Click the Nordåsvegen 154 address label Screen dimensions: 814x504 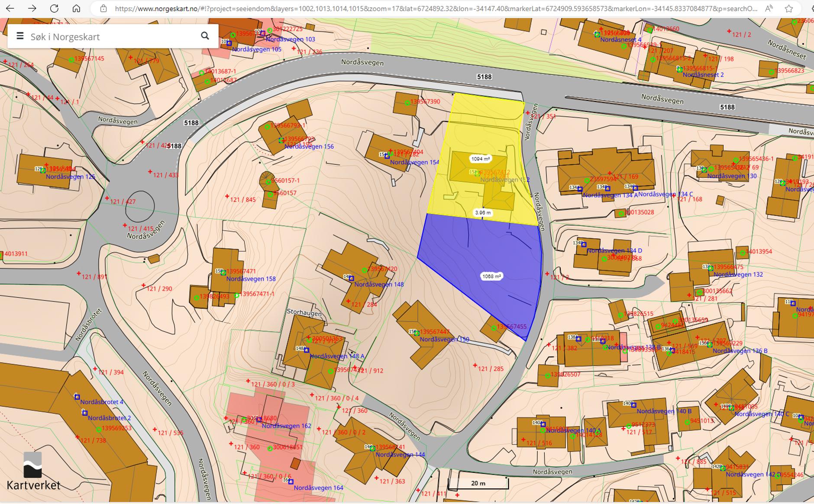tap(414, 162)
